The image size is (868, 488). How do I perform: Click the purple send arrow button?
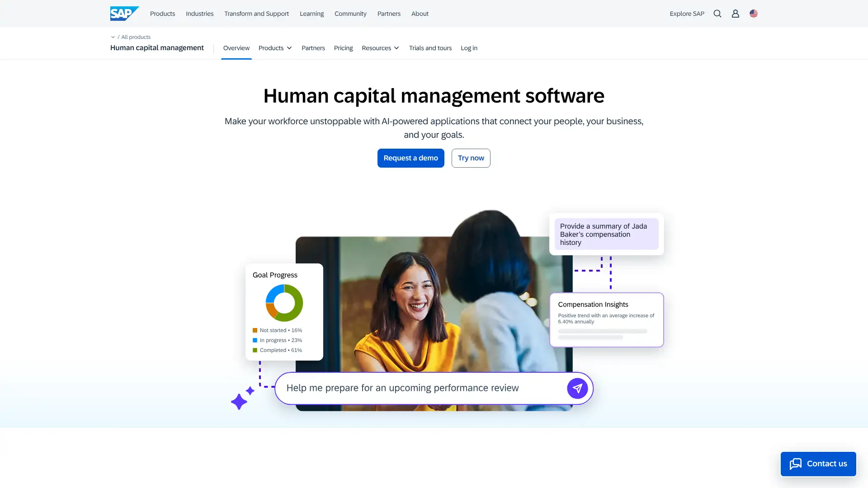point(577,388)
